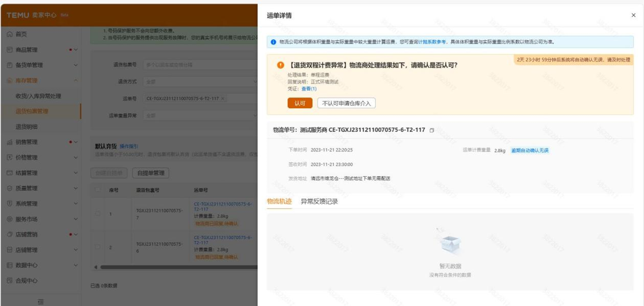
Task: Expand the 备货单管理 menu
Action: tap(75, 65)
